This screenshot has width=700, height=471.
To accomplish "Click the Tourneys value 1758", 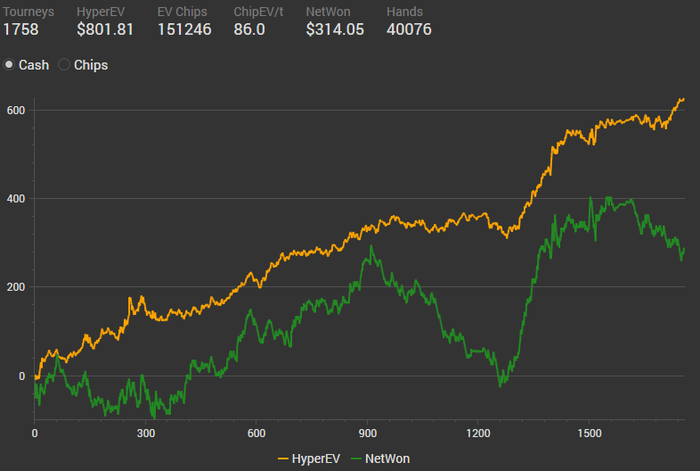I will coord(21,29).
